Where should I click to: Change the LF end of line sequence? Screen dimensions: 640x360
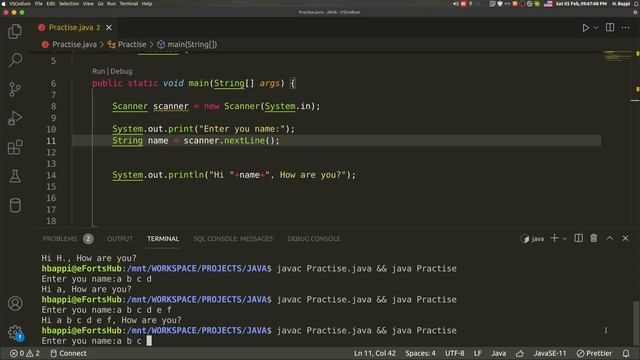click(478, 353)
